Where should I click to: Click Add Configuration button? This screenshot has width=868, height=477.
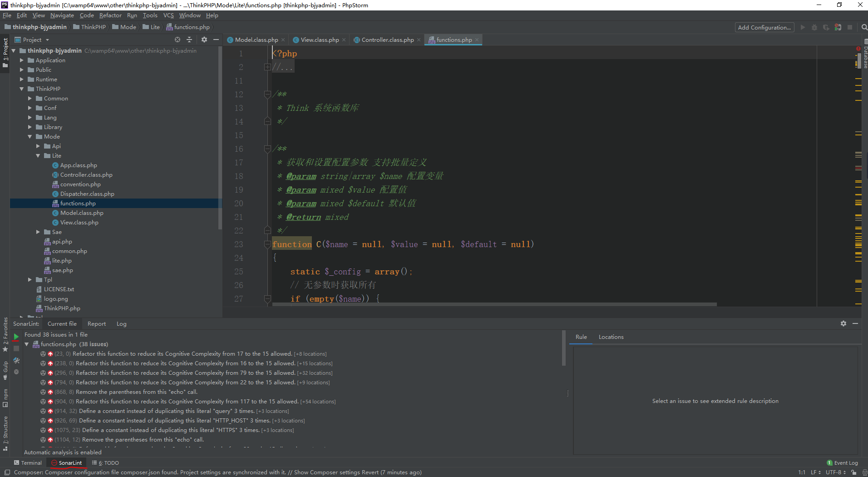764,27
